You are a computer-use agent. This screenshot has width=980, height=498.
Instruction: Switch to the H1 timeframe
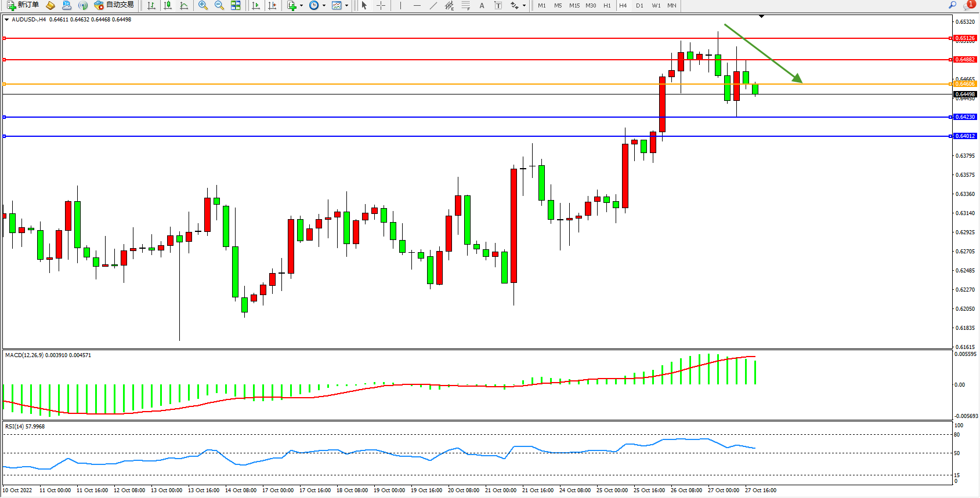point(607,5)
